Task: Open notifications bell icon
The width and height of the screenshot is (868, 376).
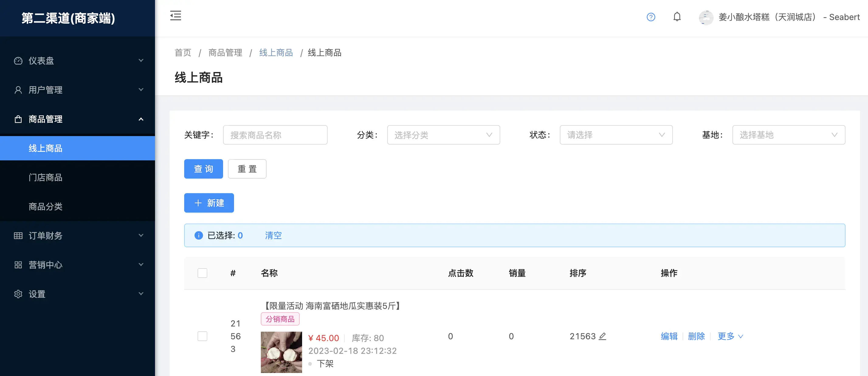Action: (677, 17)
